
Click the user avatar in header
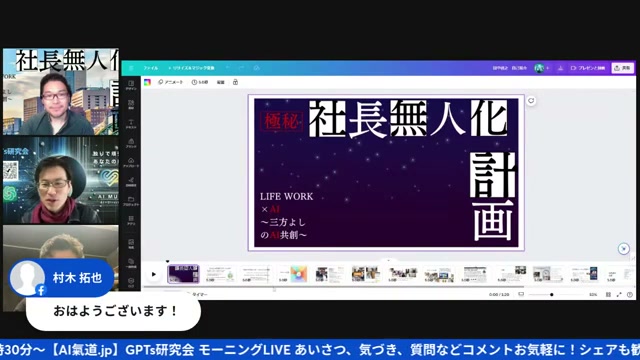pyautogui.click(x=539, y=68)
